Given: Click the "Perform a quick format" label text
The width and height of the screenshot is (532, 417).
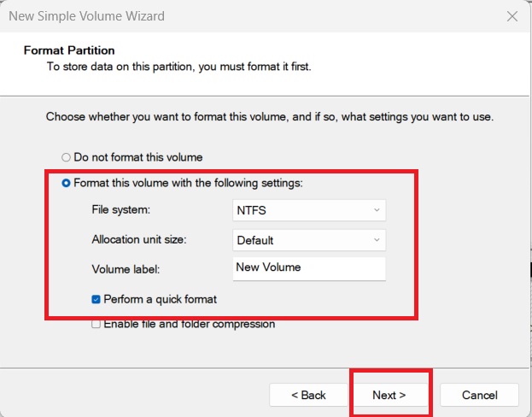Looking at the screenshot, I should coord(160,299).
